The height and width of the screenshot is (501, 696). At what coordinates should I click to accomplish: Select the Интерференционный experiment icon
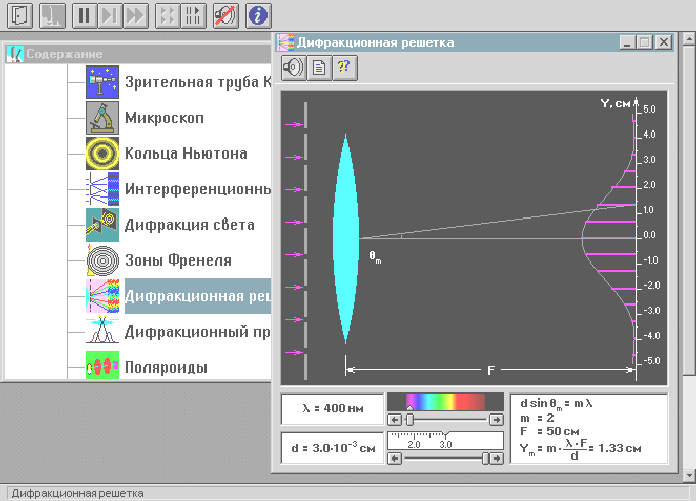(103, 189)
